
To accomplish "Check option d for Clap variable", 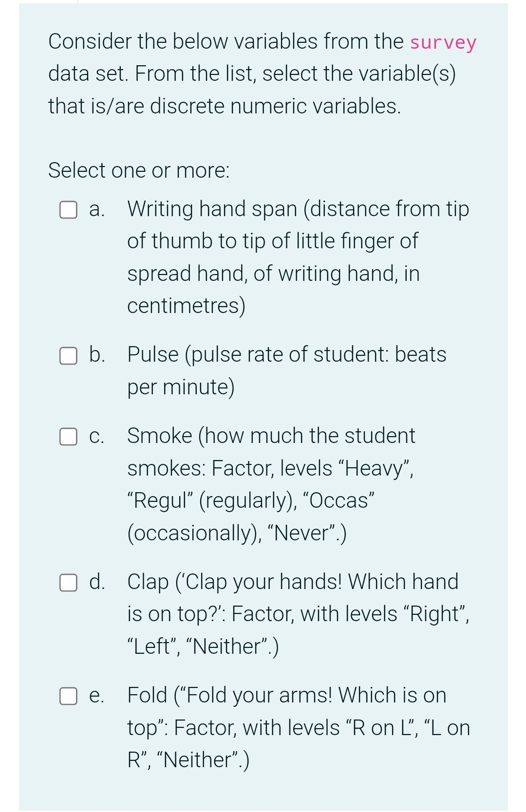I will [67, 582].
